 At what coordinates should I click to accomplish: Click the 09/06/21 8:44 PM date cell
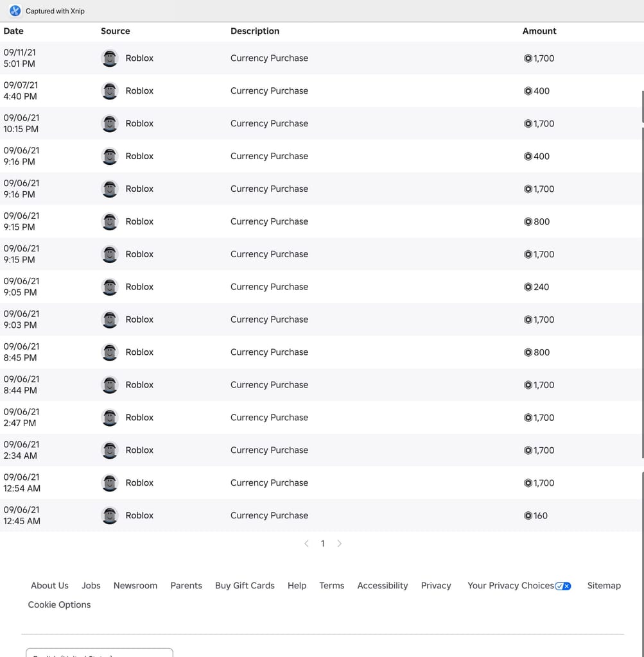pyautogui.click(x=21, y=385)
